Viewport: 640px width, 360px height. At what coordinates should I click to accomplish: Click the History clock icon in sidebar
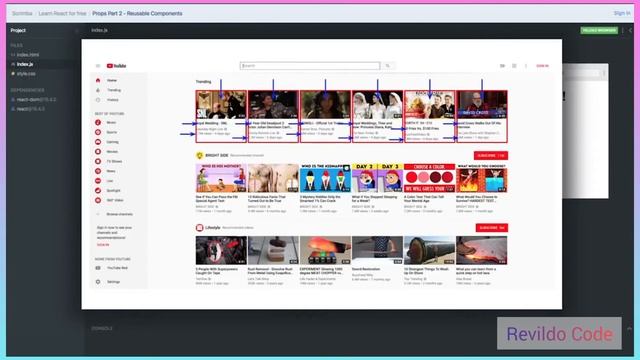(98, 100)
